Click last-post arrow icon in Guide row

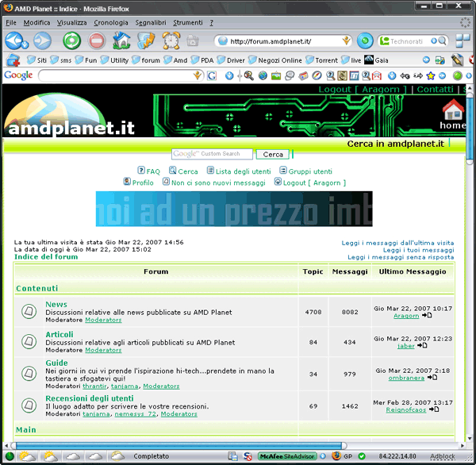click(432, 378)
